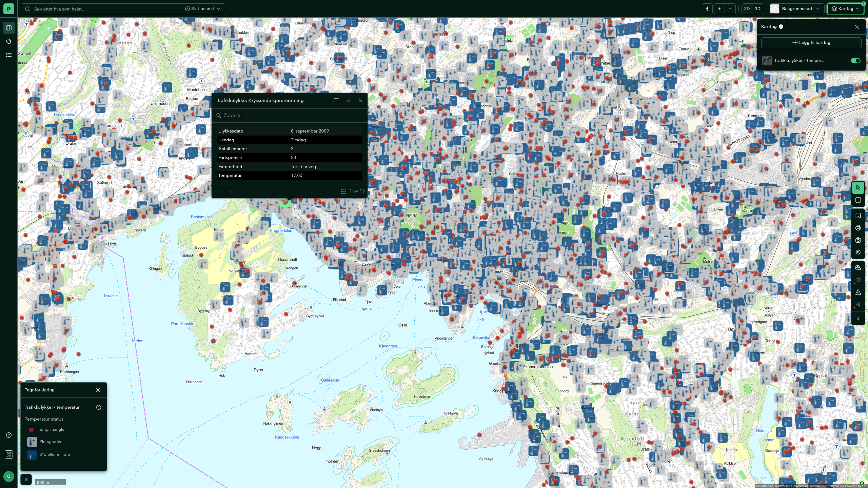
Task: Open the Kartlag menu
Action: [845, 9]
